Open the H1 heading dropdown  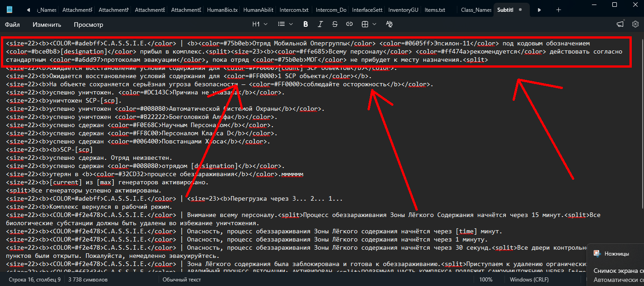260,24
